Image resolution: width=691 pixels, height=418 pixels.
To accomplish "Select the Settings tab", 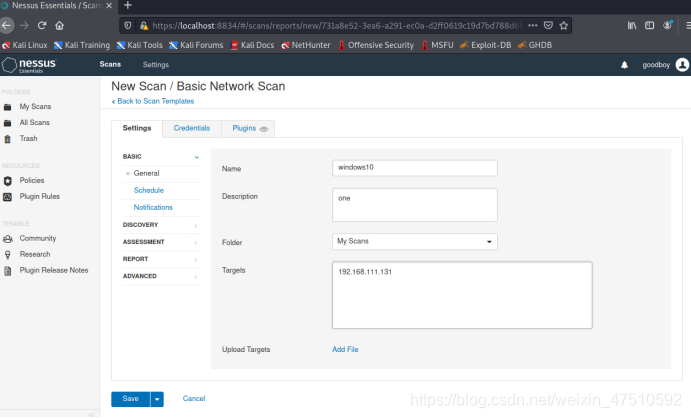I will coord(137,128).
